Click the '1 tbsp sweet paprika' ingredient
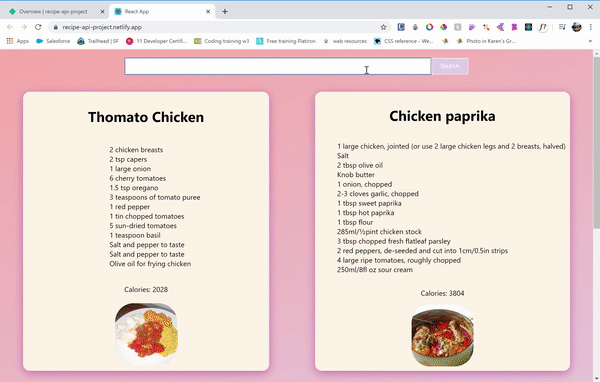600x382 pixels. pyautogui.click(x=369, y=203)
